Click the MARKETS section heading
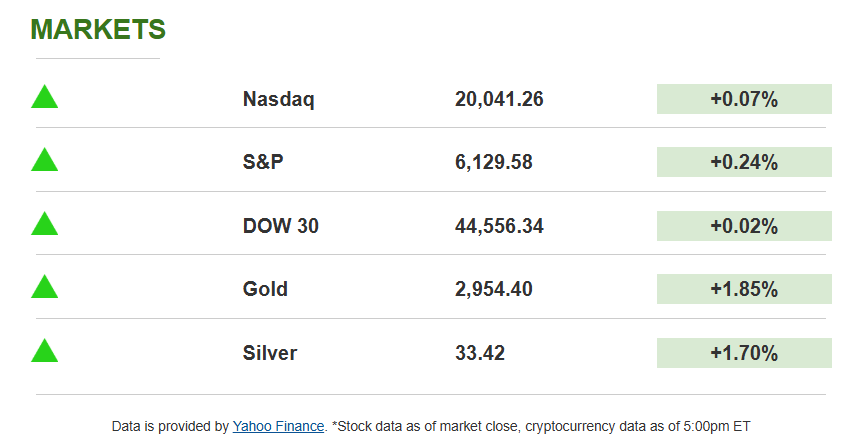Image resolution: width=863 pixels, height=445 pixels. [98, 30]
